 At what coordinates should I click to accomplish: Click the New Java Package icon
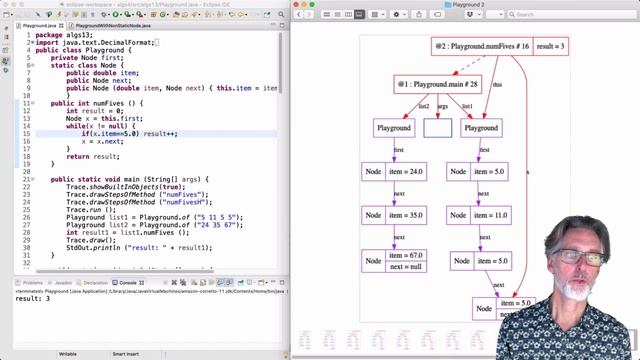coord(153,14)
